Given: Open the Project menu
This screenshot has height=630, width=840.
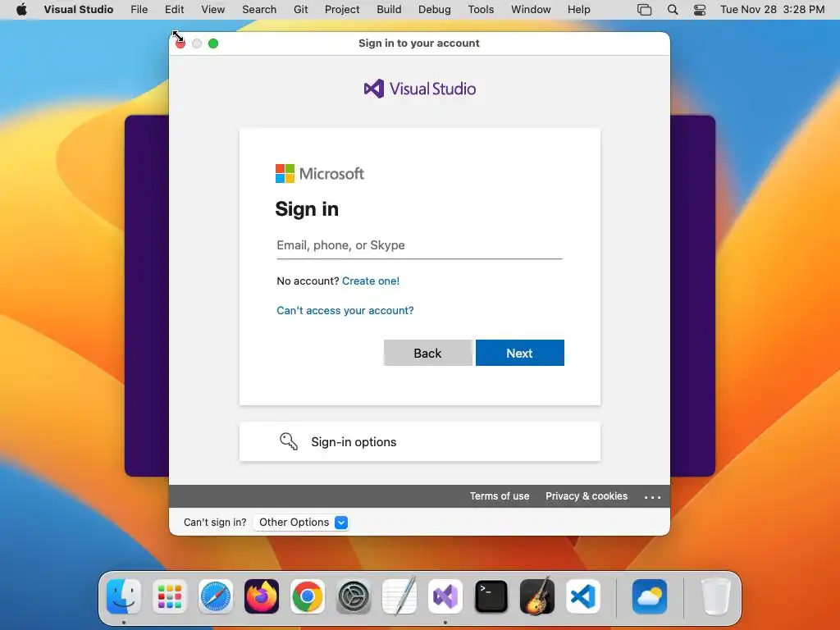Looking at the screenshot, I should 342,9.
